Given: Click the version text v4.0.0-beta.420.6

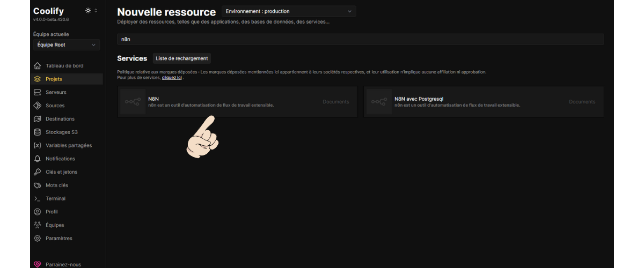Looking at the screenshot, I should click(x=51, y=20).
